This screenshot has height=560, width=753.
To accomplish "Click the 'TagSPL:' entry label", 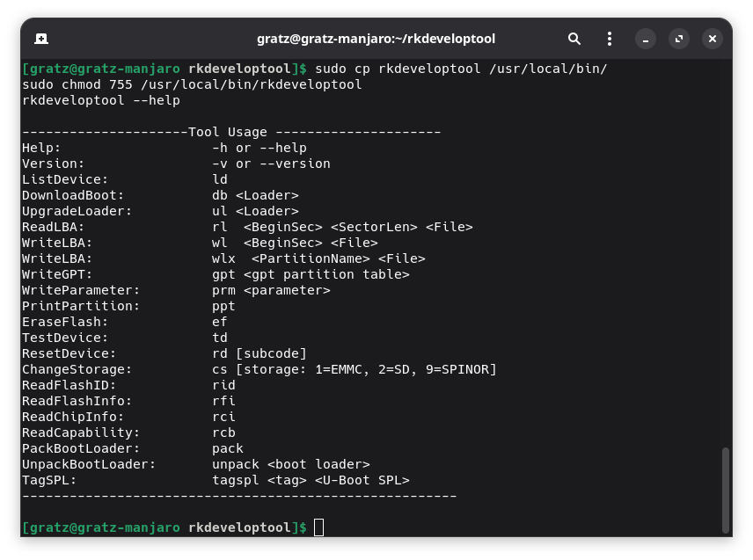I will [49, 480].
